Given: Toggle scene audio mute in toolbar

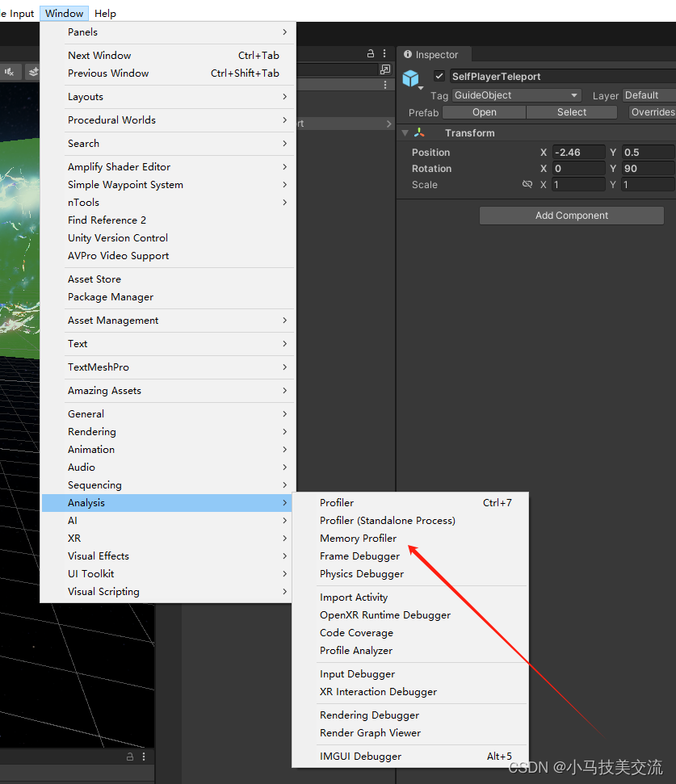Looking at the screenshot, I should [11, 72].
